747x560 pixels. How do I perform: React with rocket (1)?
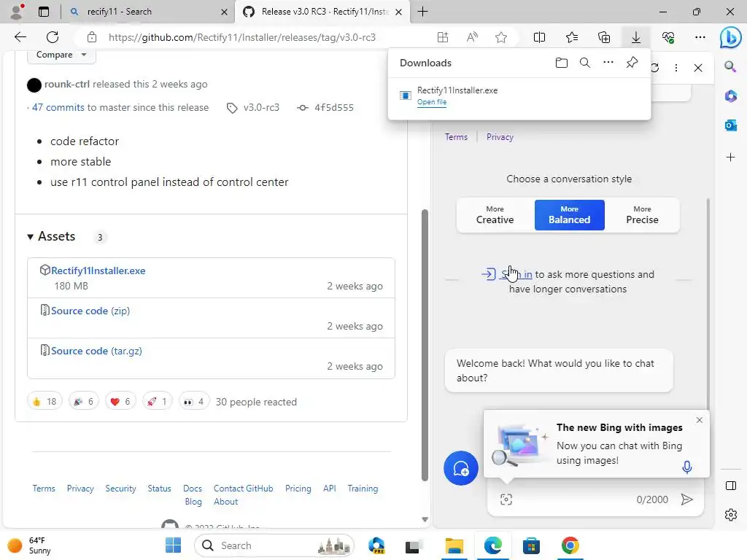pyautogui.click(x=157, y=402)
